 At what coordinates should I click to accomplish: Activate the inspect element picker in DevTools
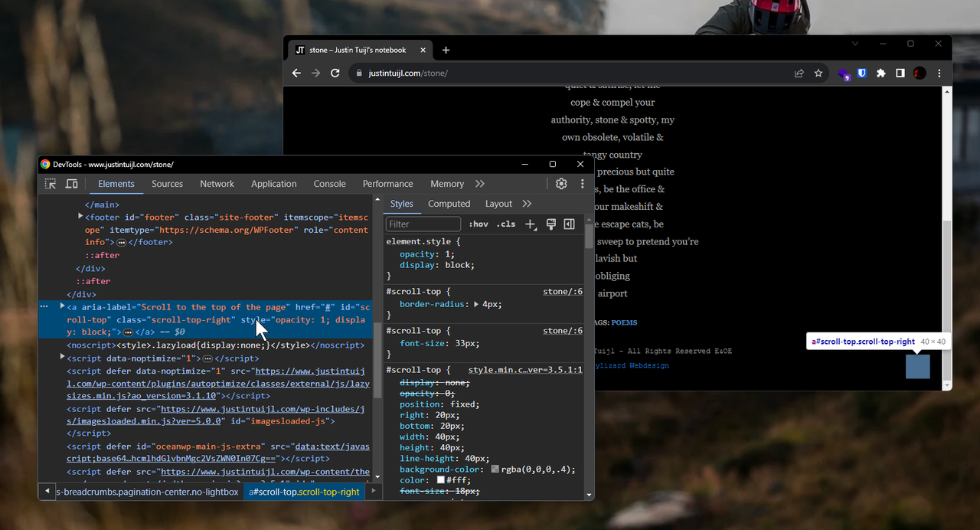coord(51,184)
